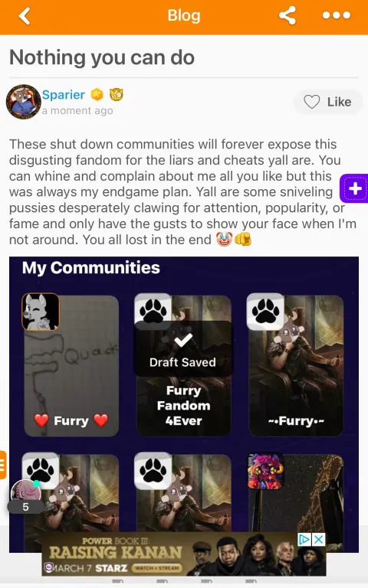Tap the Lv9 level badge
Image resolution: width=368 pixels, height=588 pixels.
pos(117,94)
